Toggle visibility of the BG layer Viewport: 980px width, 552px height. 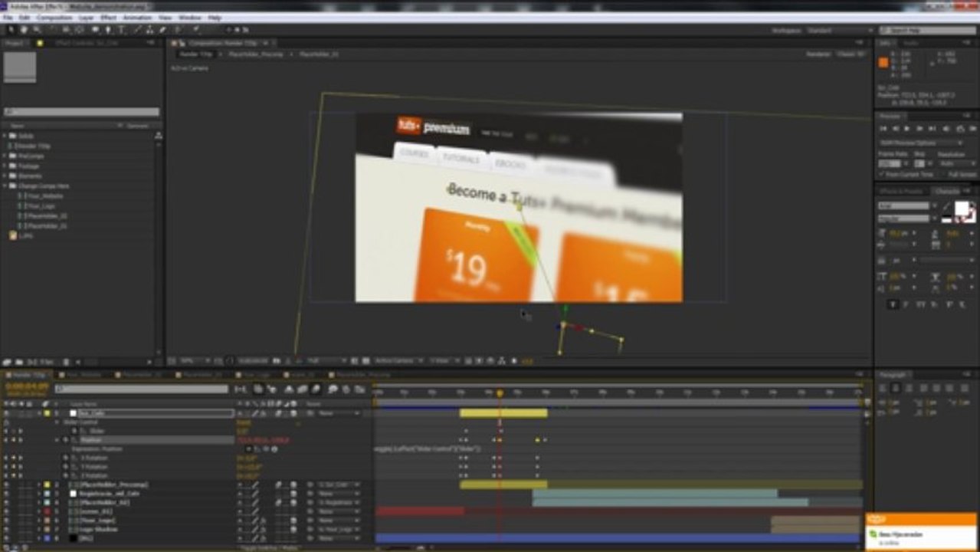click(x=6, y=538)
